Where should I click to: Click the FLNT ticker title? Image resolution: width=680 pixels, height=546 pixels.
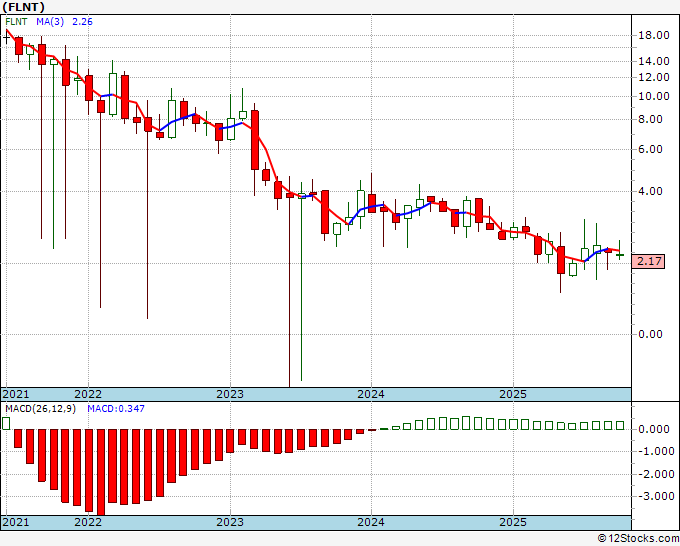tap(23, 7)
